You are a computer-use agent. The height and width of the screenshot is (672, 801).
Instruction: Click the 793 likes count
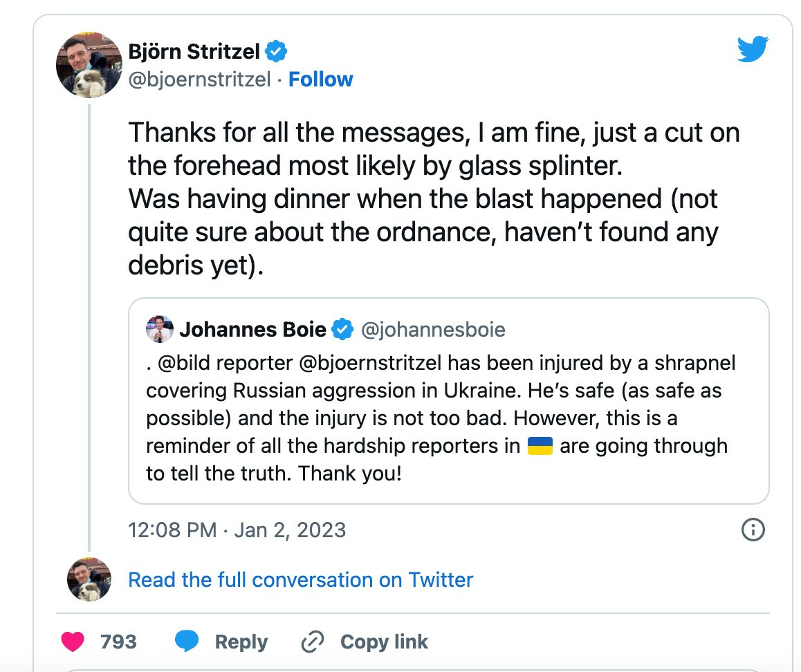(x=118, y=642)
